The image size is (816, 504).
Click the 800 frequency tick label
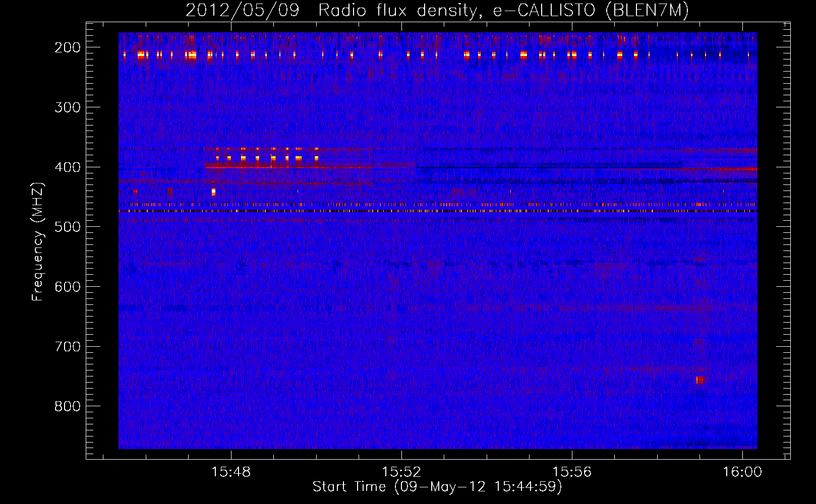pos(68,406)
